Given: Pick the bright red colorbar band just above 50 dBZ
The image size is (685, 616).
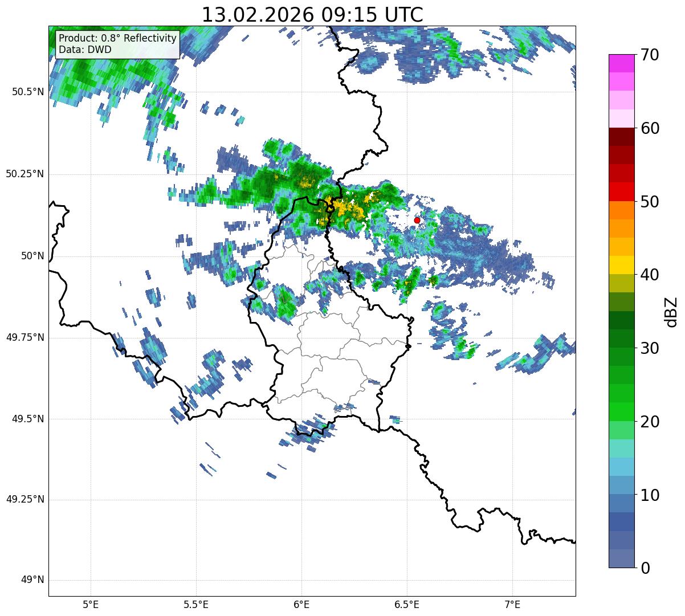Looking at the screenshot, I should click(621, 192).
